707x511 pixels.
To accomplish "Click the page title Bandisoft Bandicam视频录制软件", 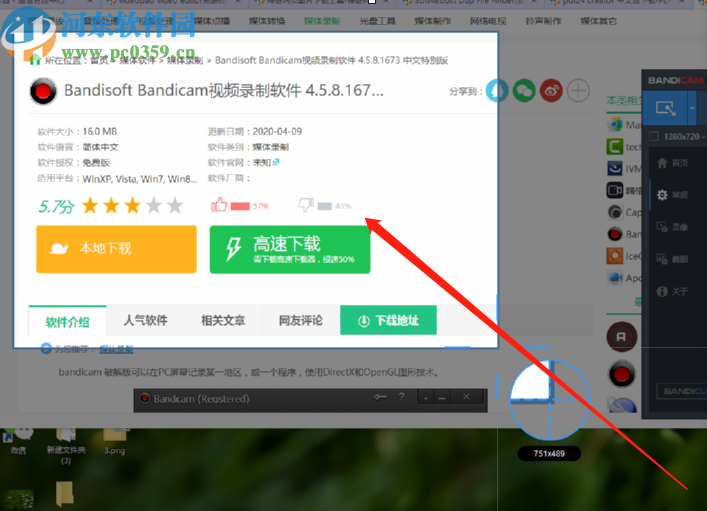I will [224, 91].
